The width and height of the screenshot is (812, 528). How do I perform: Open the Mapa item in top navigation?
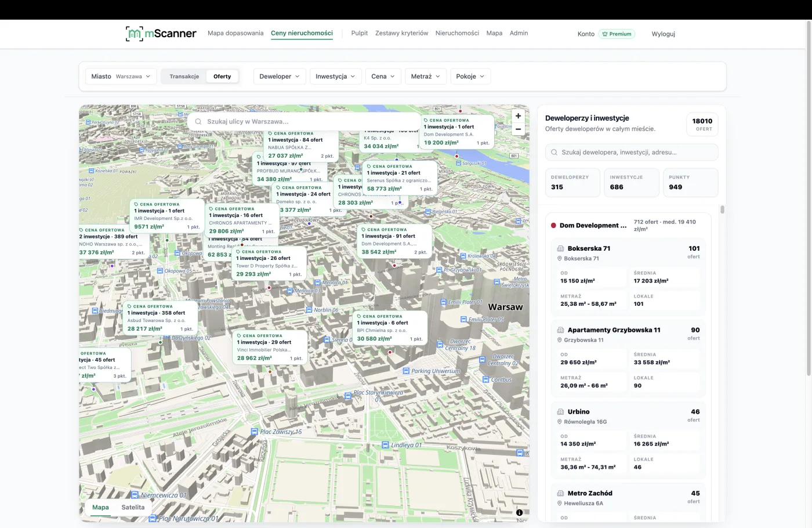pos(494,33)
